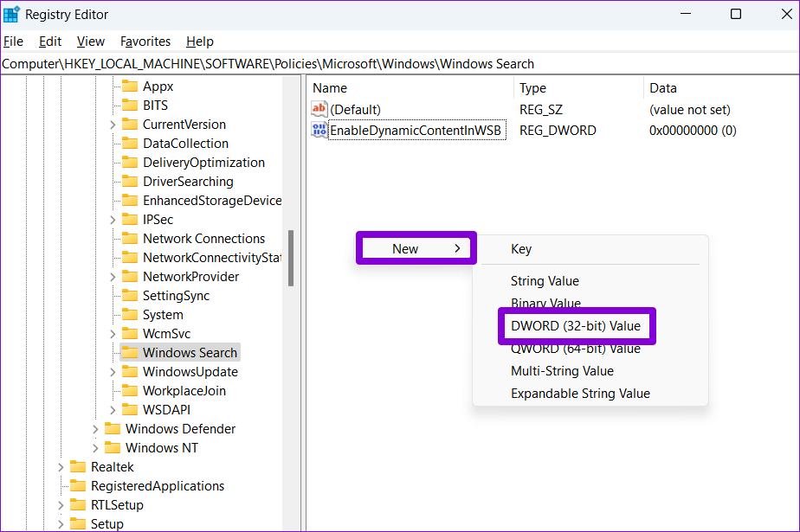This screenshot has width=800, height=532.
Task: Click the RTLSetup folder icon
Action: pos(78,504)
